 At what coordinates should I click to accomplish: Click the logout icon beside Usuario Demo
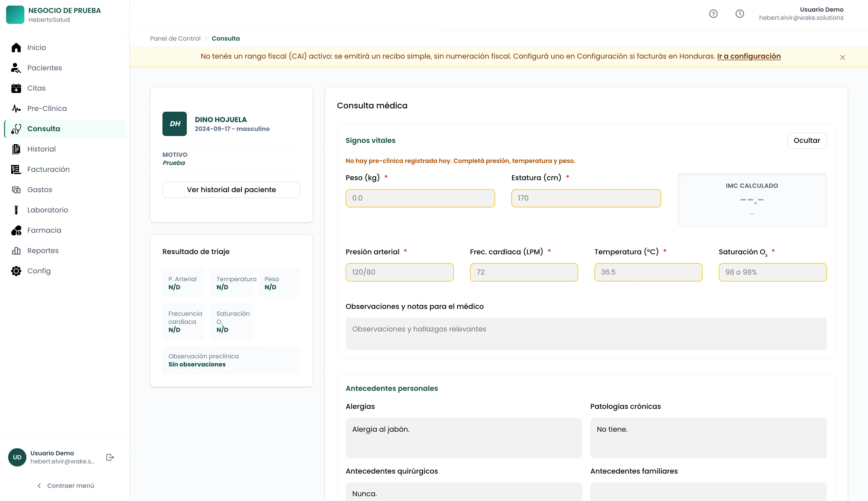110,457
